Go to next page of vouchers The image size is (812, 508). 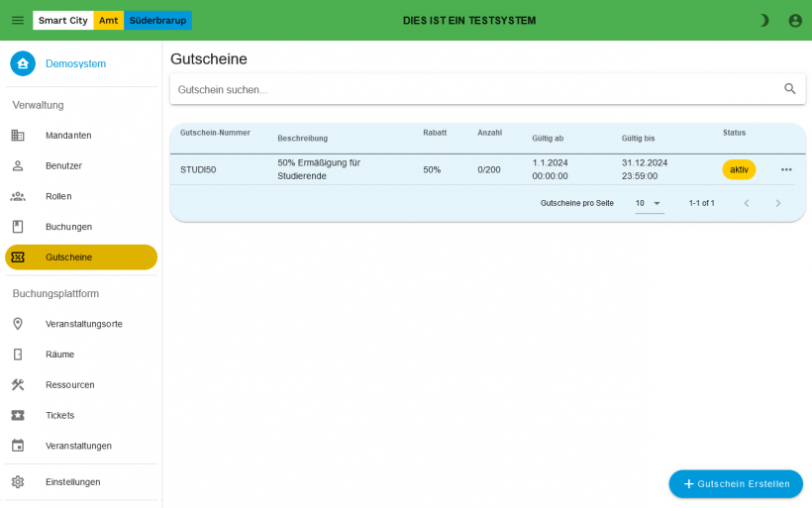pos(778,203)
